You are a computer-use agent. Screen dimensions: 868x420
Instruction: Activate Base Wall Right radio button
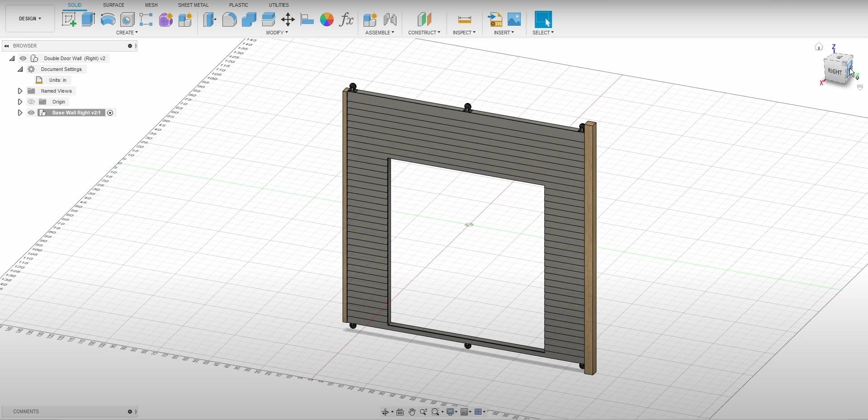(110, 113)
